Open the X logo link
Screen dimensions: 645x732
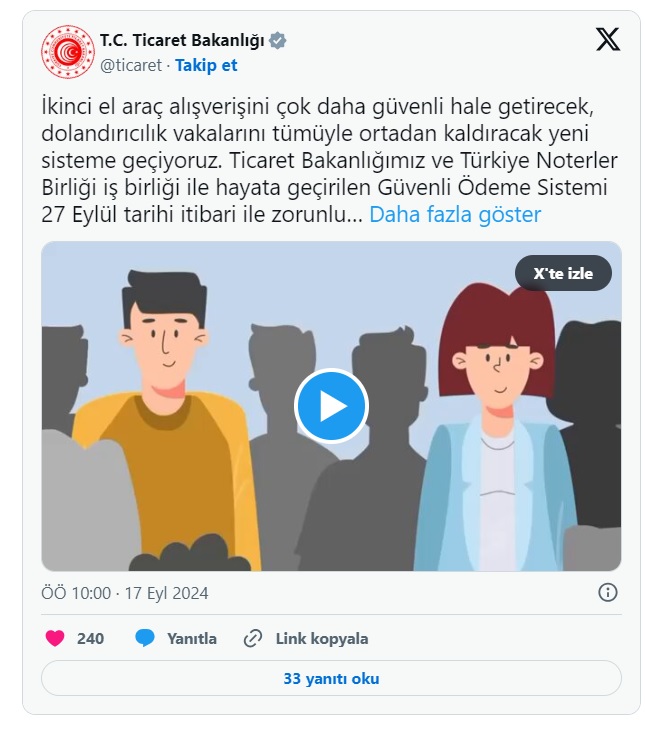(x=608, y=39)
